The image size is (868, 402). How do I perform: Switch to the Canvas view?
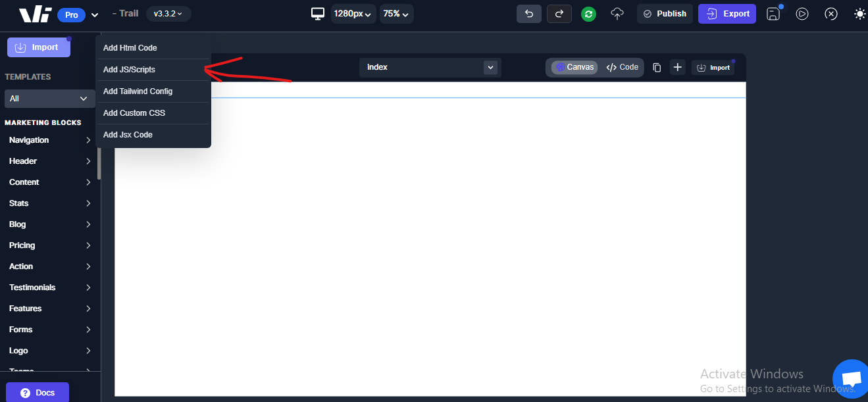point(574,67)
